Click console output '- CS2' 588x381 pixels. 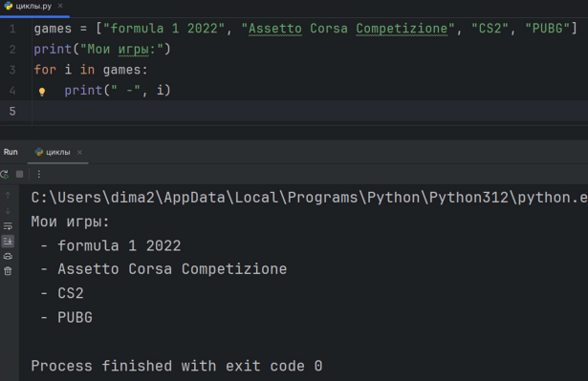[62, 293]
